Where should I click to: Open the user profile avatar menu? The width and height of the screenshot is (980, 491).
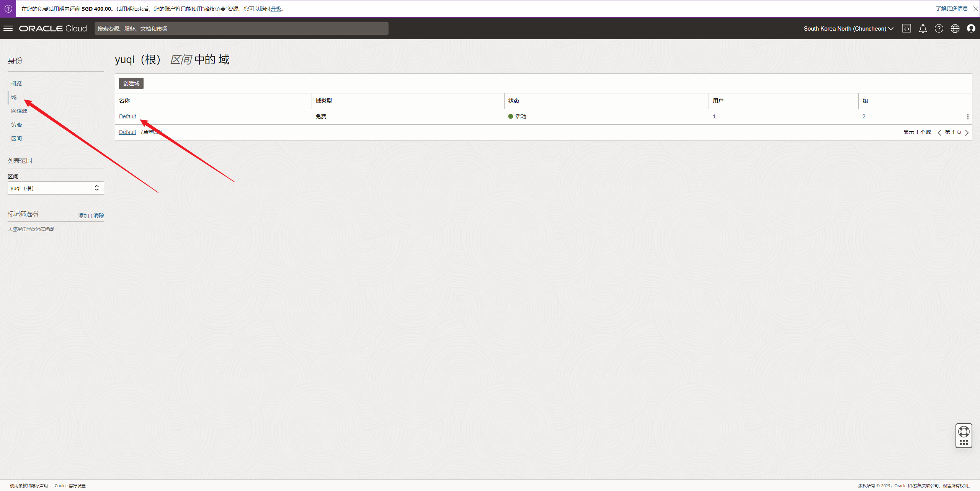tap(971, 28)
